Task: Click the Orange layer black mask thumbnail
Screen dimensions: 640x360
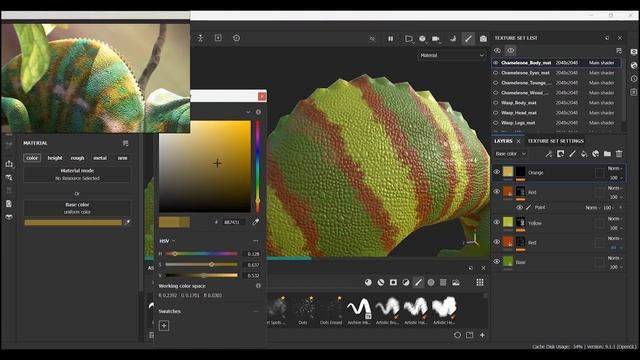Action: (x=520, y=171)
